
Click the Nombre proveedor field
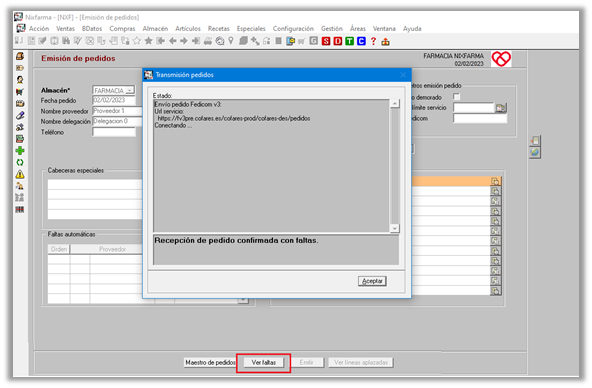click(x=117, y=111)
